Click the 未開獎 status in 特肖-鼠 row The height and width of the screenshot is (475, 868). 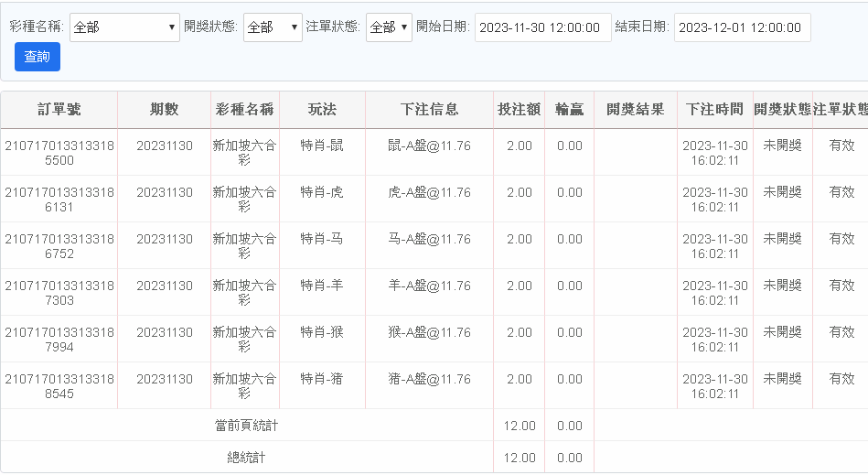coord(782,146)
